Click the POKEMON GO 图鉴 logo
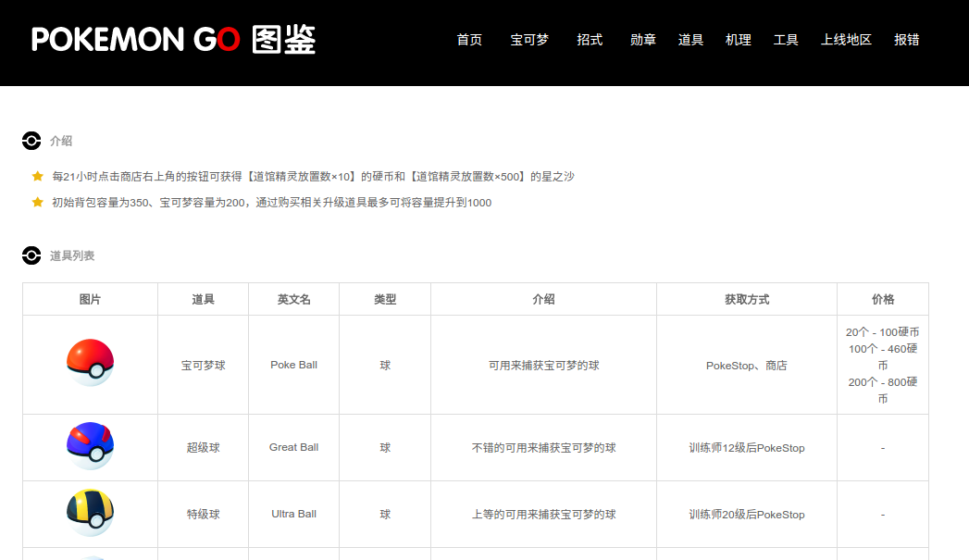This screenshot has width=969, height=560. (x=173, y=40)
